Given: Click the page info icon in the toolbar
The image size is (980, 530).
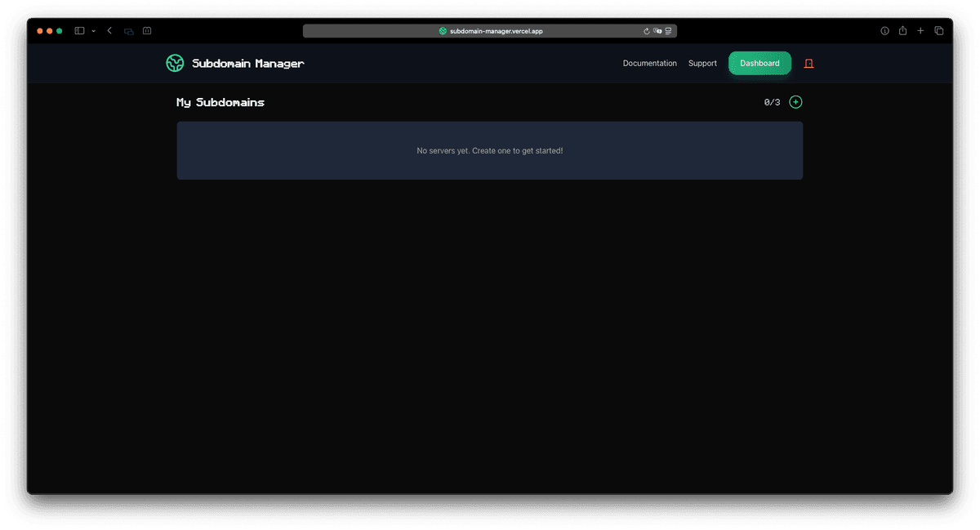Looking at the screenshot, I should point(884,30).
